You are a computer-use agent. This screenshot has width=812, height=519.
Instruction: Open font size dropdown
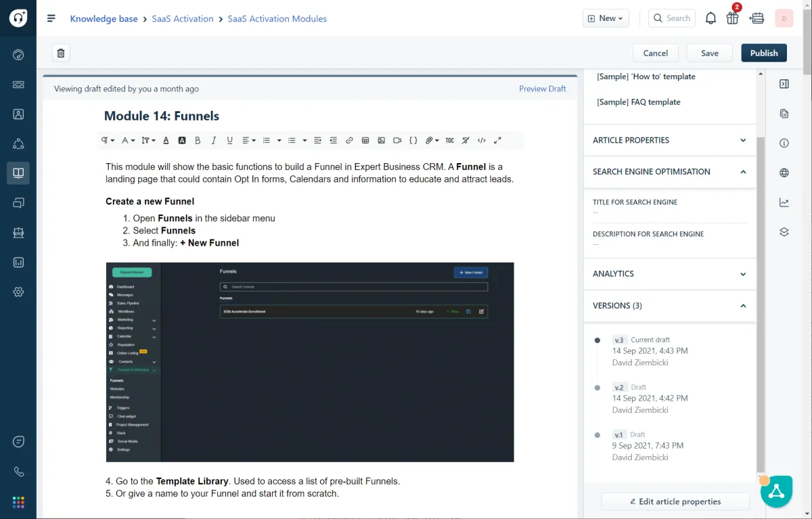click(x=149, y=140)
